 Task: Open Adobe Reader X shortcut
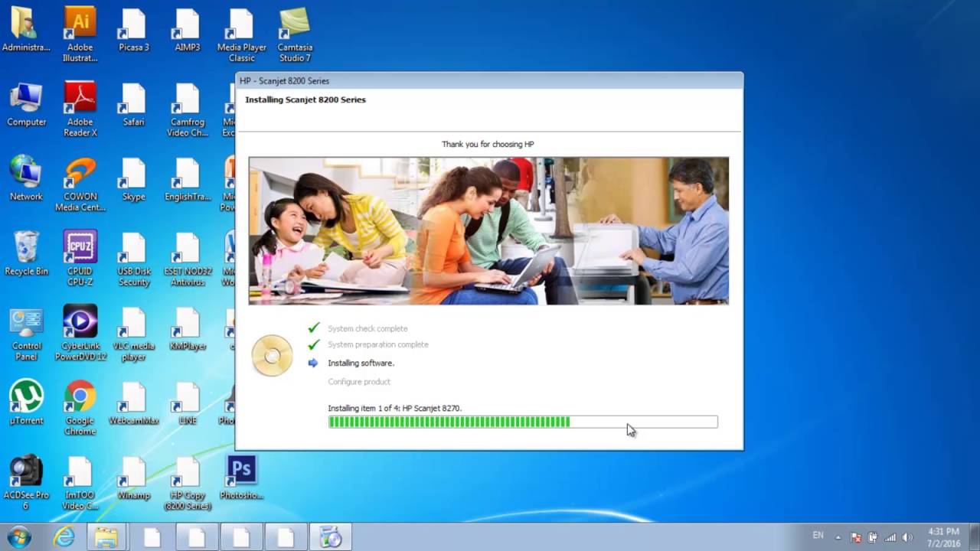coord(80,109)
